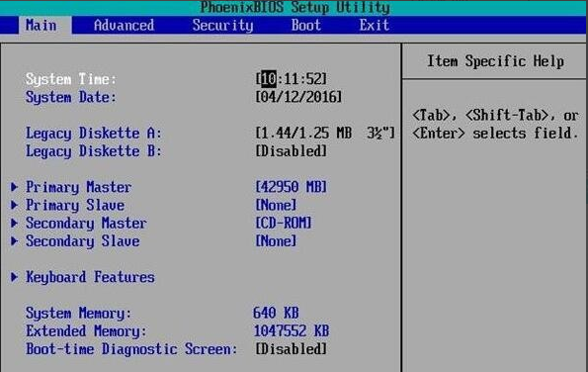588x372 pixels.
Task: Click the Extended Memory label
Action: click(86, 331)
